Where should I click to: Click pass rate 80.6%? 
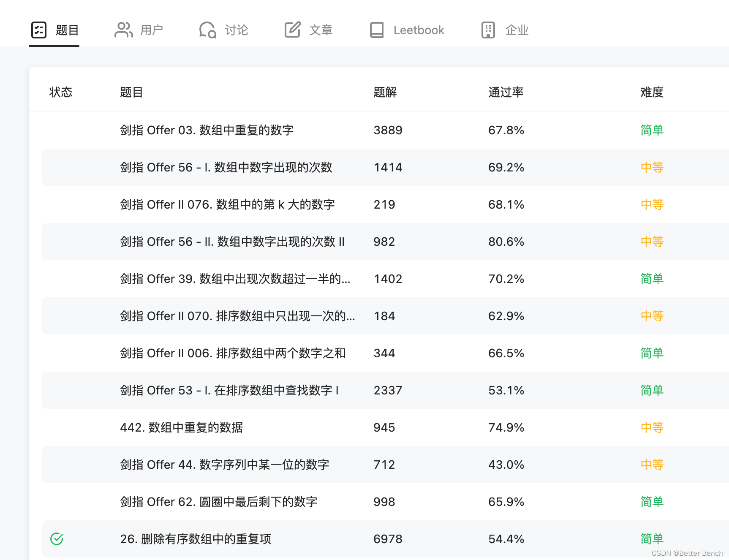pyautogui.click(x=506, y=242)
